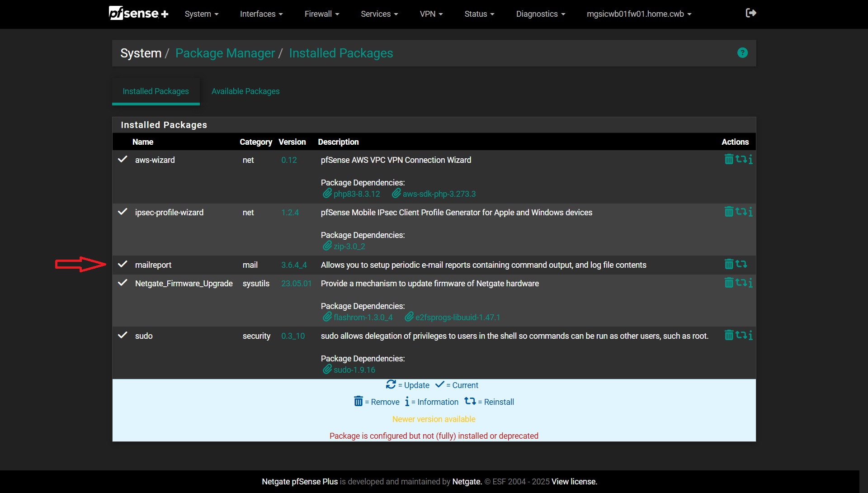The width and height of the screenshot is (868, 493).
Task: Click the sudo current status checkmark
Action: pos(123,335)
